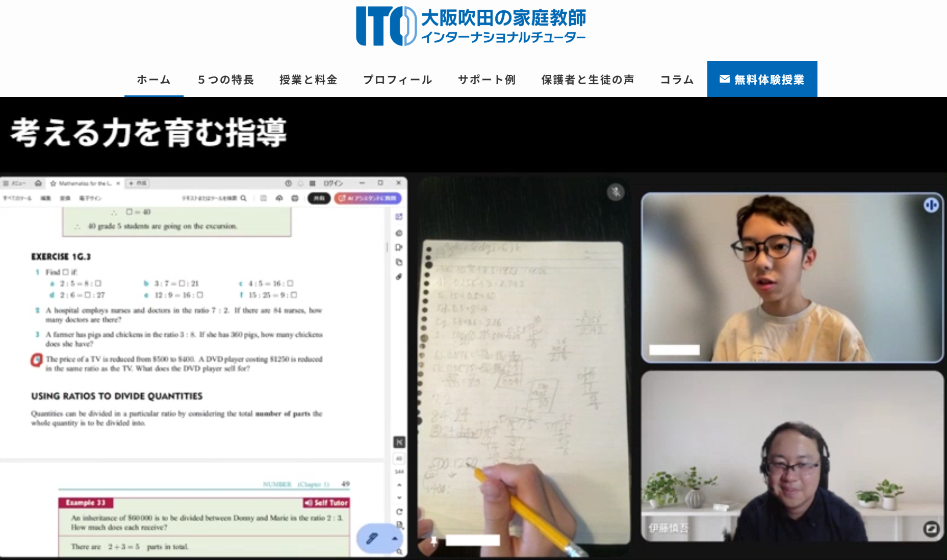Viewport: 947px width, 560px height.
Task: Select the student's video tile
Action: coord(792,278)
